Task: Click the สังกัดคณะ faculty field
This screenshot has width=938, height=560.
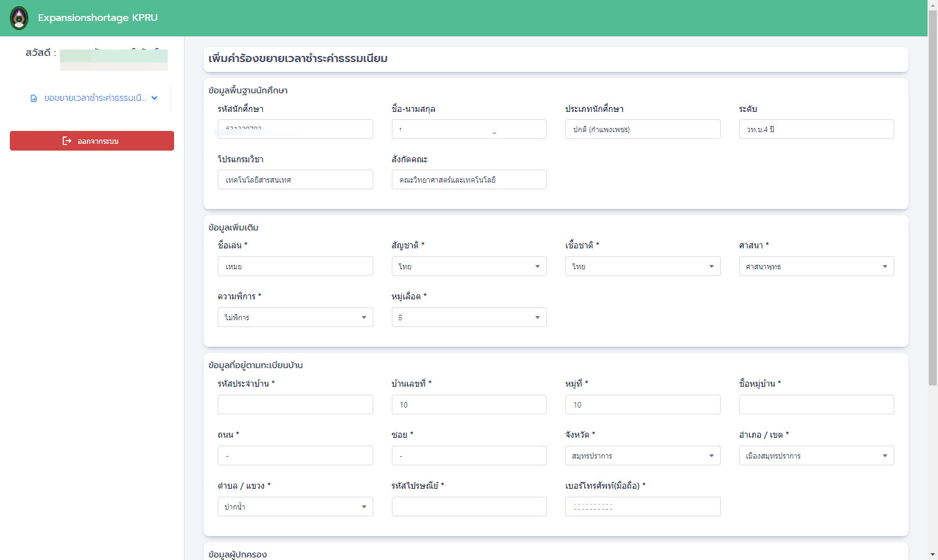Action: [x=469, y=179]
